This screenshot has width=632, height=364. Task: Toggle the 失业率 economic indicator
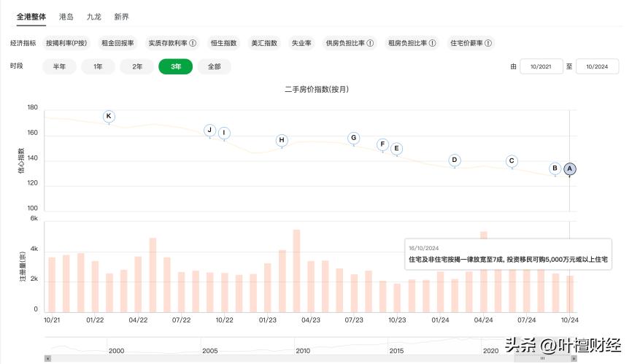(x=301, y=43)
